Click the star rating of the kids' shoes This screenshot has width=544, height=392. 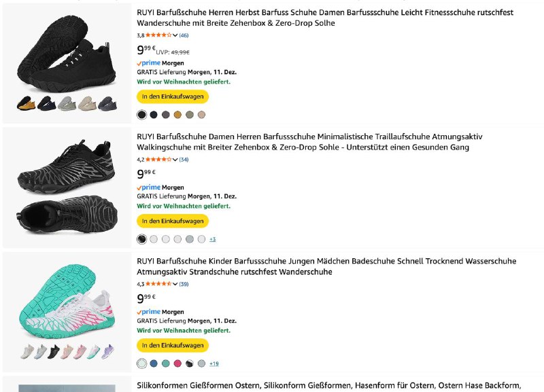click(158, 284)
